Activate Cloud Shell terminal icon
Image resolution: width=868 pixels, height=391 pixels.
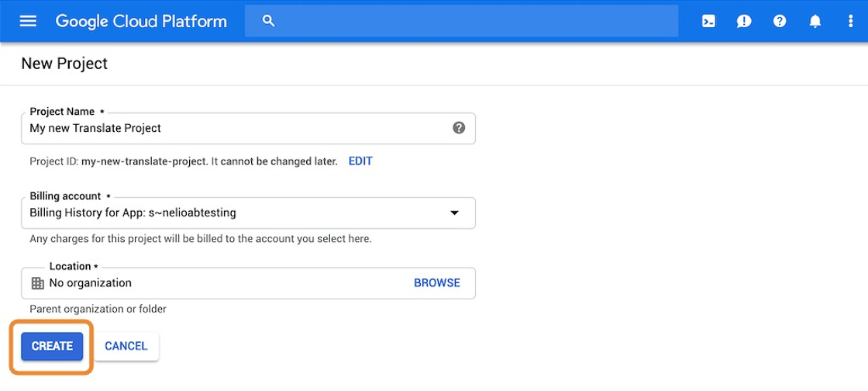click(708, 21)
